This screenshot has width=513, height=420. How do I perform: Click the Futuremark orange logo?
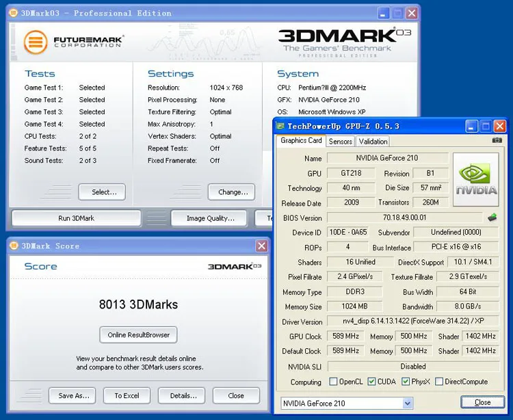point(36,42)
